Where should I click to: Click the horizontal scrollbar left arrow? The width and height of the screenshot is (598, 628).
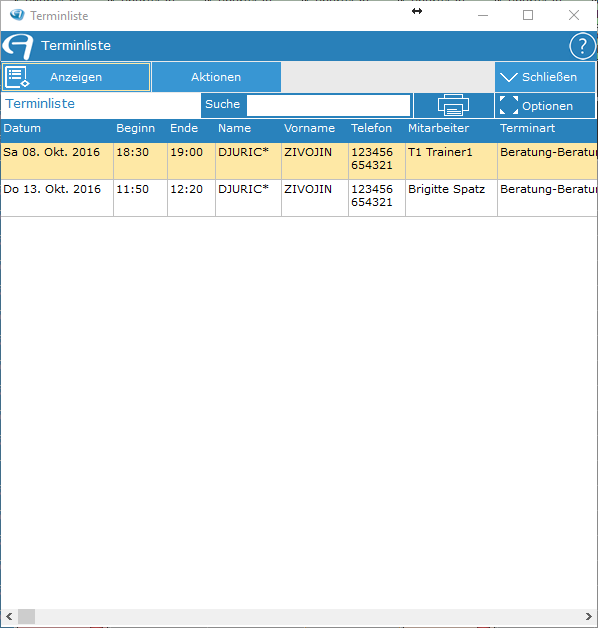click(x=9, y=616)
